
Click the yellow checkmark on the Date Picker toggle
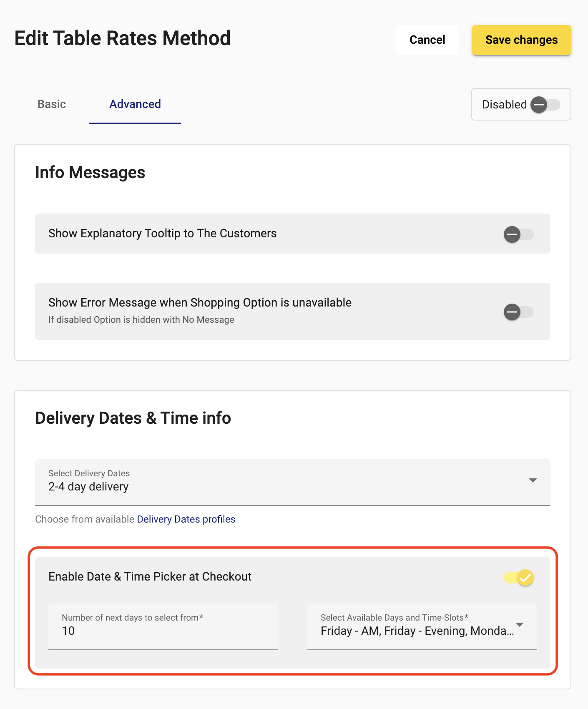coord(525,578)
